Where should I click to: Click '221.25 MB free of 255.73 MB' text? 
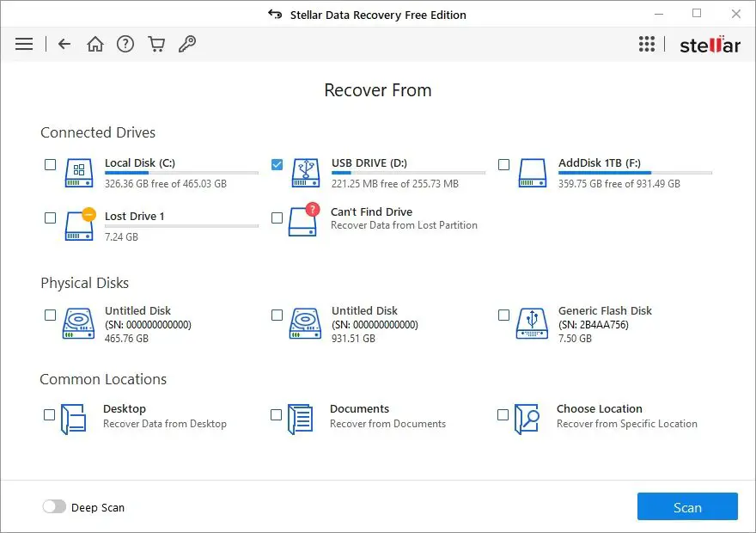395,184
